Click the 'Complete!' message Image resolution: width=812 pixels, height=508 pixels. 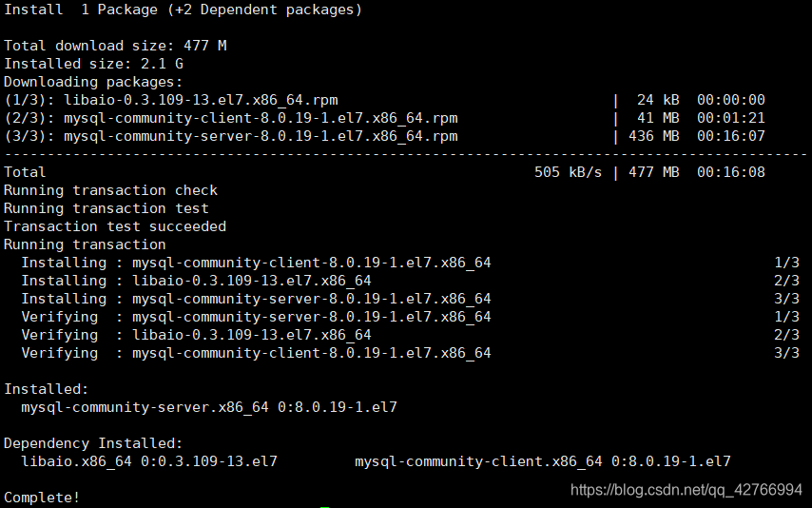click(42, 498)
